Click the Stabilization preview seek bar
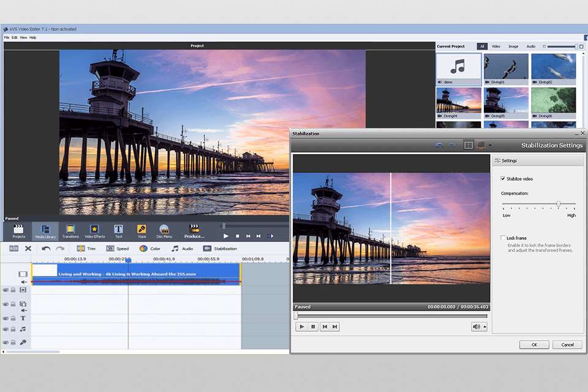The height and width of the screenshot is (392, 588). [x=391, y=316]
